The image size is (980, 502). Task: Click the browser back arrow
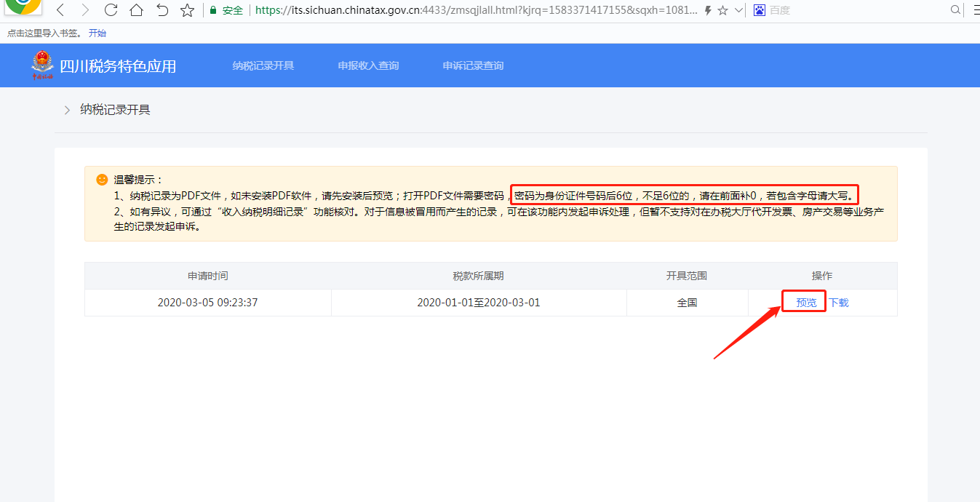60,10
